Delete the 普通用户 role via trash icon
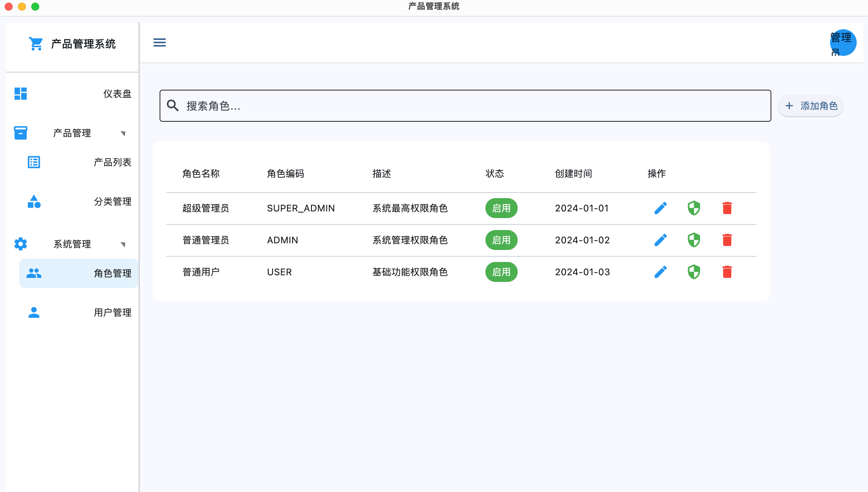The width and height of the screenshot is (868, 492). click(727, 272)
